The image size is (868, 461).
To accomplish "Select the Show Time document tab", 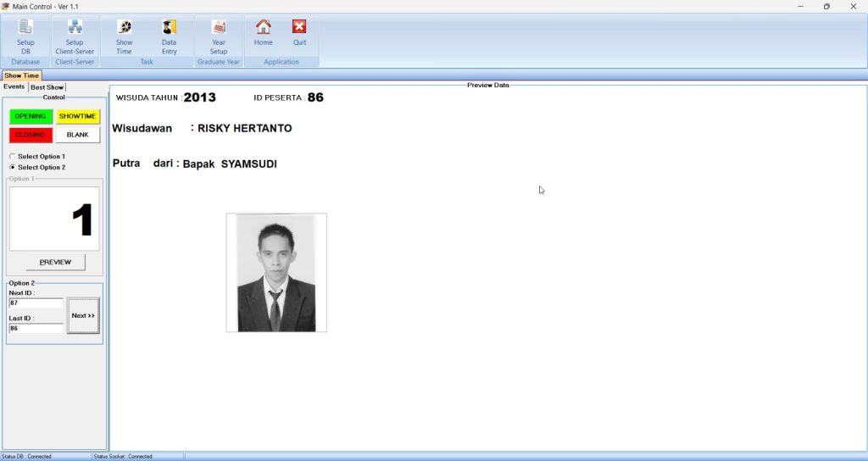I will (x=21, y=75).
